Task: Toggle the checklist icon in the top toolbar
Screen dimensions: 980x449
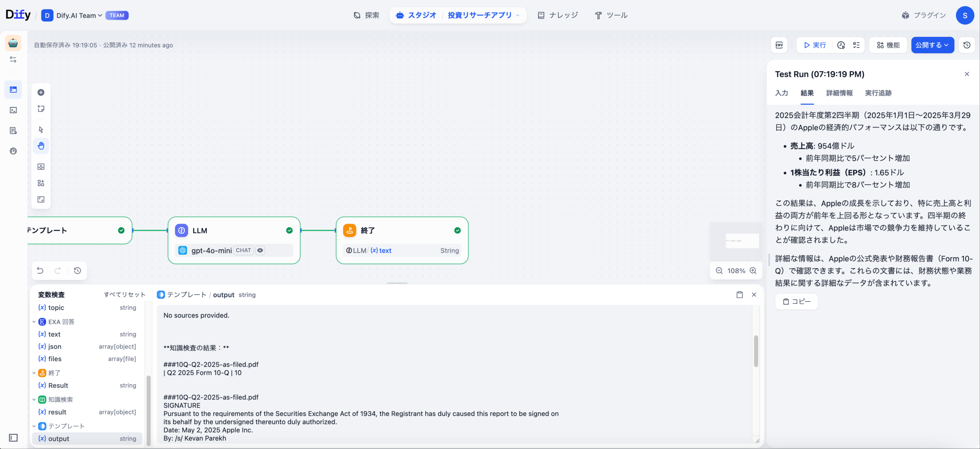Action: [856, 45]
